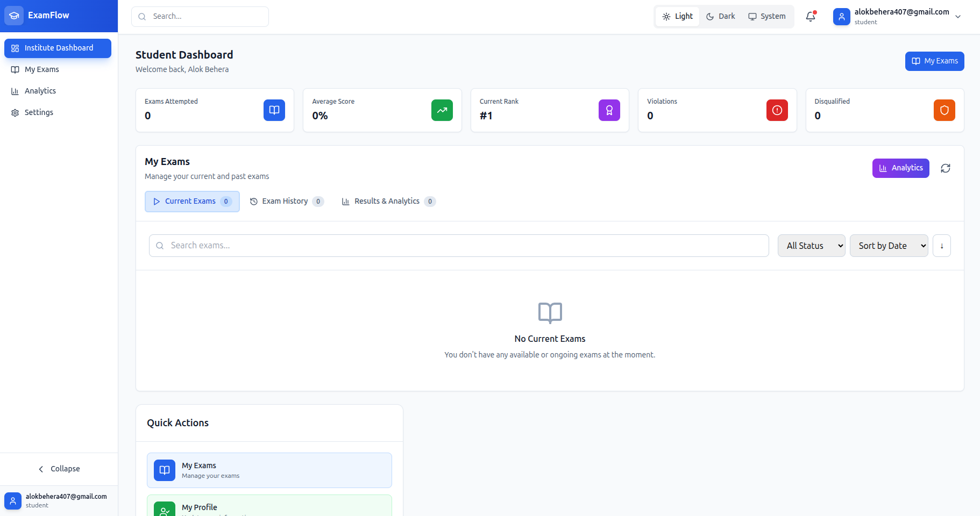
Task: Click the My Exams button at top right
Action: point(934,61)
